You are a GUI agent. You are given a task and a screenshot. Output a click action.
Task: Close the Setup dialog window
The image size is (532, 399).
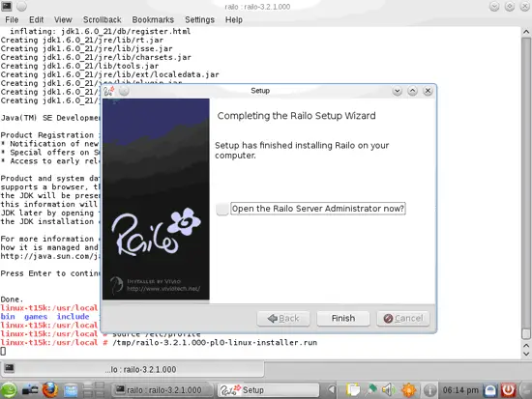tap(428, 91)
